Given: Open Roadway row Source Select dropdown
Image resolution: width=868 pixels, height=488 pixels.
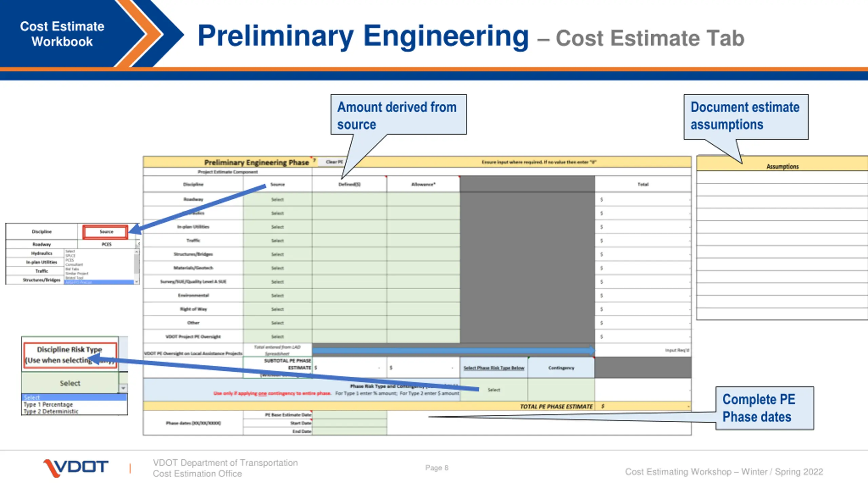Looking at the screenshot, I should [x=277, y=200].
